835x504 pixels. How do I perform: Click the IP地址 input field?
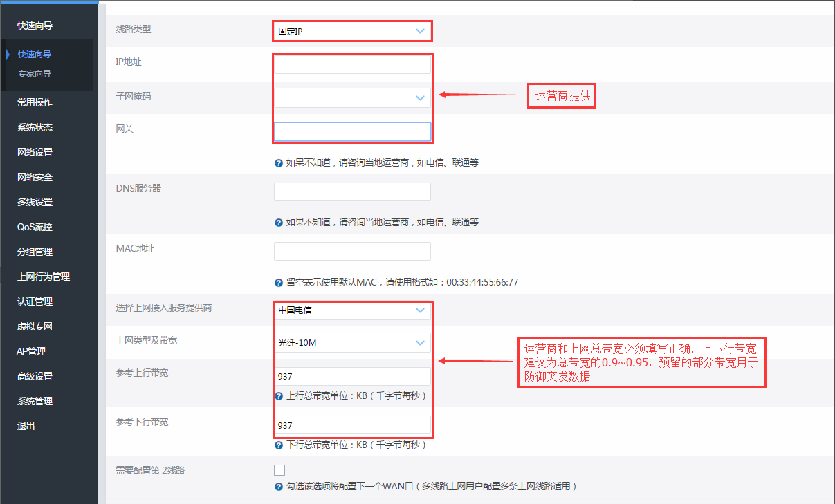pyautogui.click(x=351, y=64)
